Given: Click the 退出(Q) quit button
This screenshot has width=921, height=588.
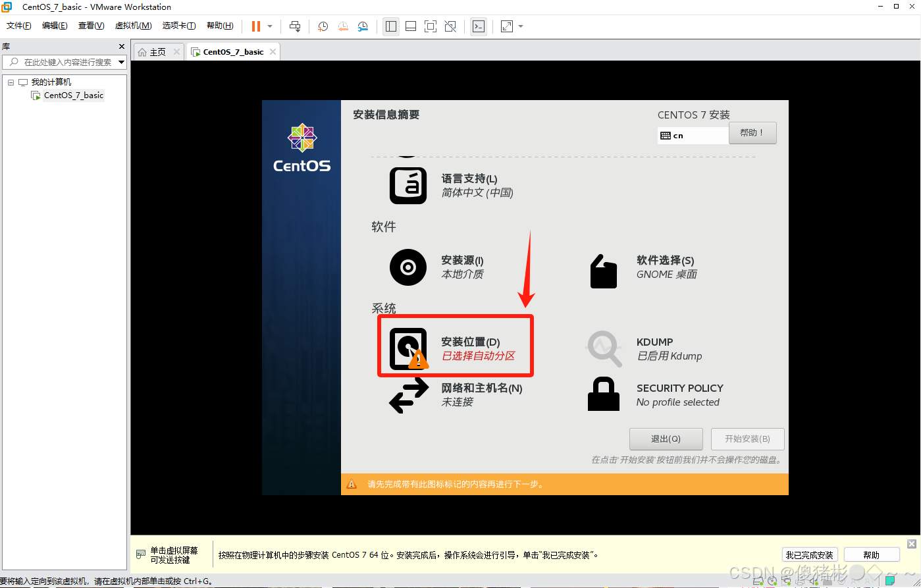Looking at the screenshot, I should (666, 439).
